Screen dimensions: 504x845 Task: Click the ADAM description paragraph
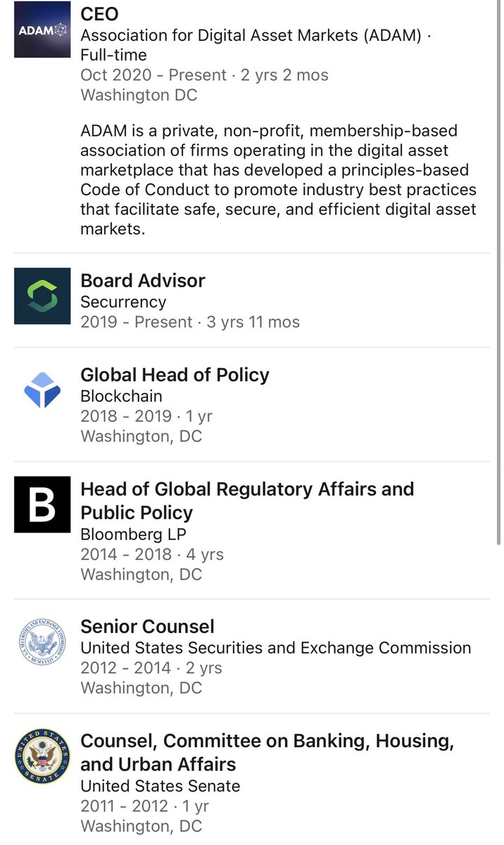pyautogui.click(x=278, y=180)
